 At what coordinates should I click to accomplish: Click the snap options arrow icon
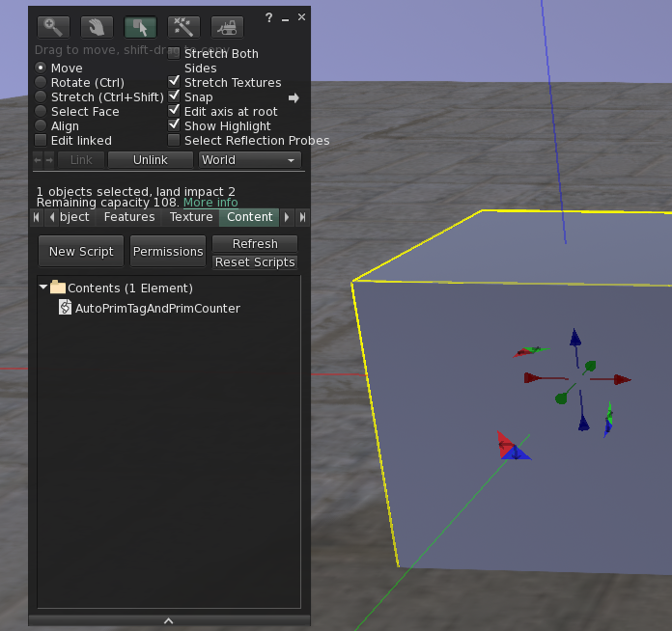pos(294,97)
